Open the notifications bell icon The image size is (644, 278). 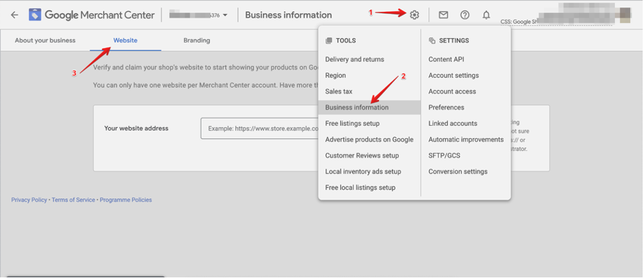click(486, 14)
